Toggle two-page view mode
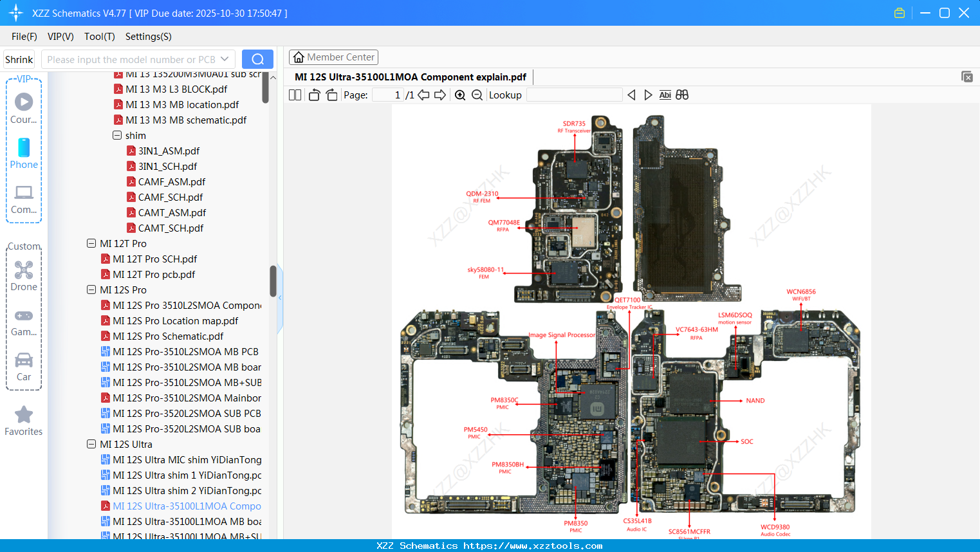This screenshot has height=552, width=980. coord(294,95)
